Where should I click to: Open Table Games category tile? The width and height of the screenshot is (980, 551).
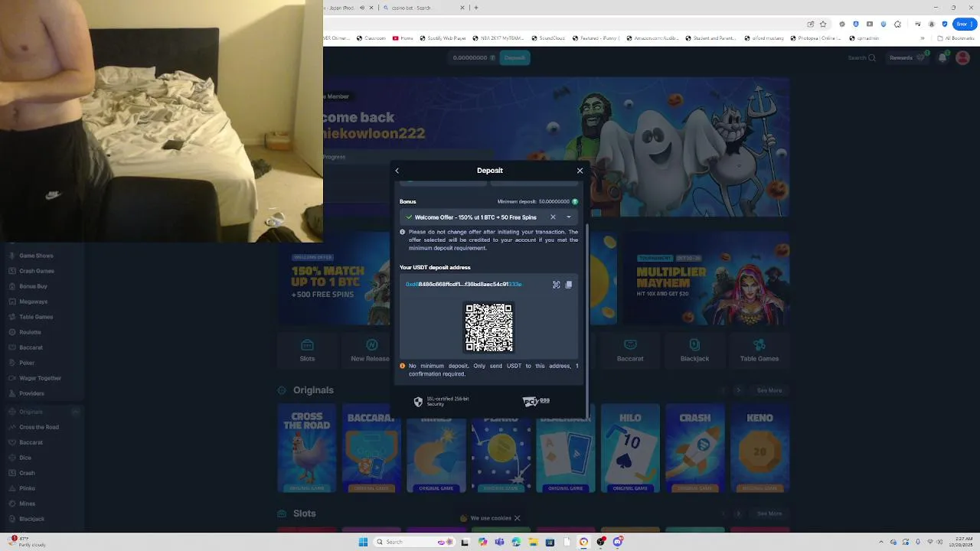pos(759,351)
